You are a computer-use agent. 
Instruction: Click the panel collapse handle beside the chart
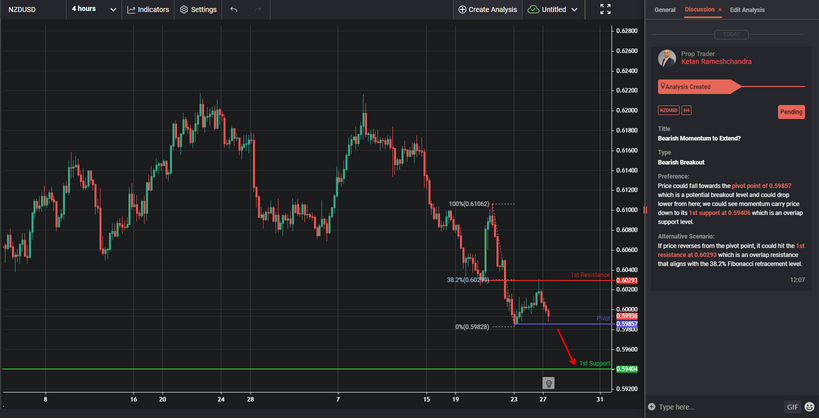[646, 210]
